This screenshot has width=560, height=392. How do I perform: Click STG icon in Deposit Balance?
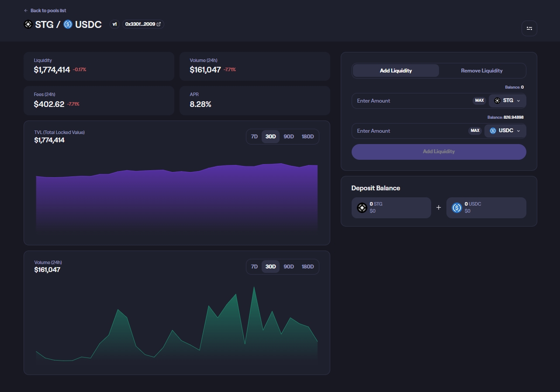(x=362, y=208)
